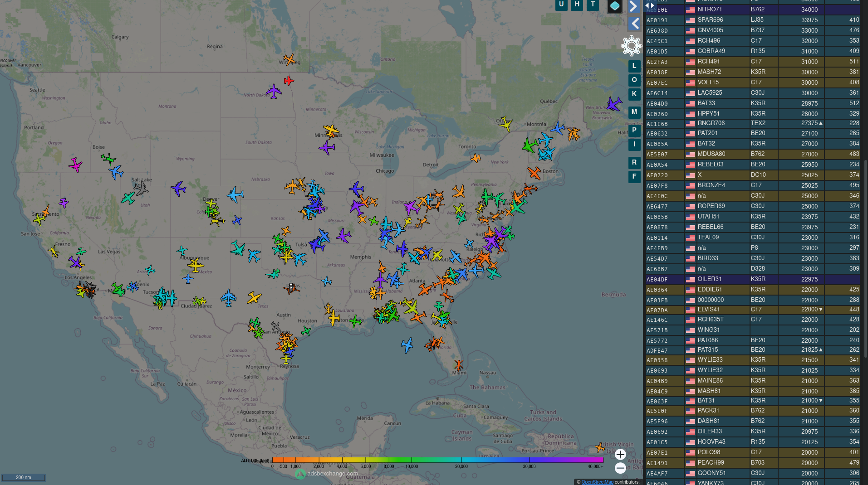Screen dimensions: 868x485
Task: Select the purple aircraft south of Minneapolis
Action: [327, 147]
